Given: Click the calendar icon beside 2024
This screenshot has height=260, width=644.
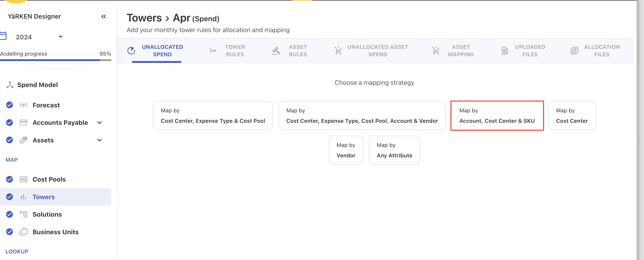Looking at the screenshot, I should click(3, 36).
